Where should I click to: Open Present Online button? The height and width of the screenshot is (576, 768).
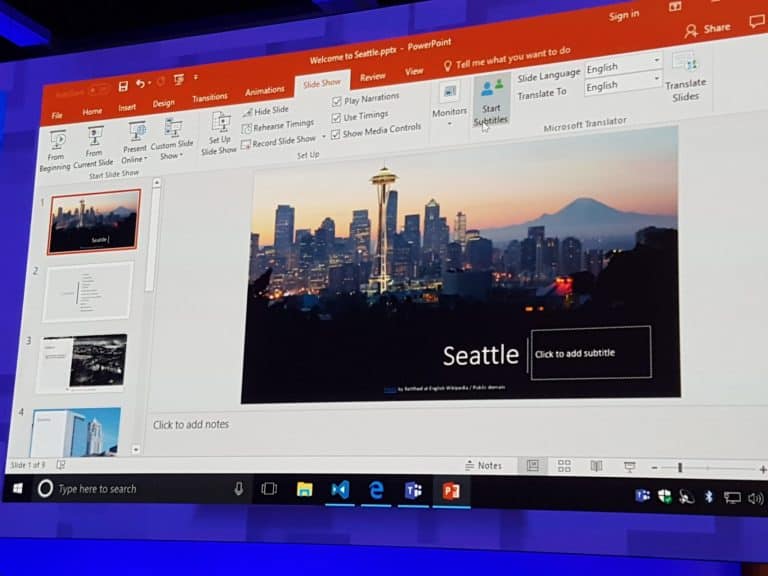tap(136, 142)
